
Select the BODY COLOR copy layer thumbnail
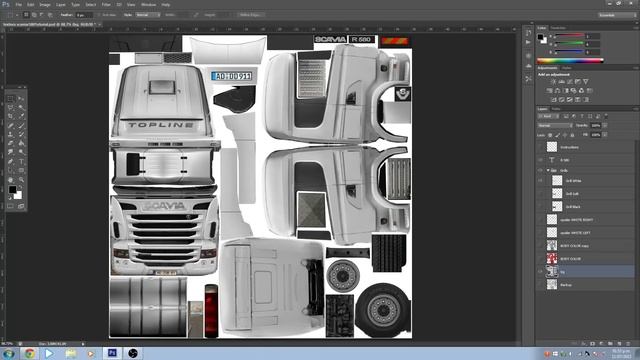551,245
